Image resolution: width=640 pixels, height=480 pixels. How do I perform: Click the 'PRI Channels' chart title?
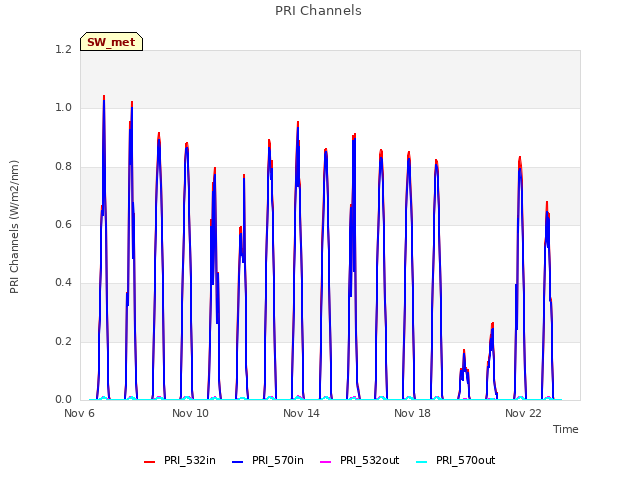click(318, 11)
